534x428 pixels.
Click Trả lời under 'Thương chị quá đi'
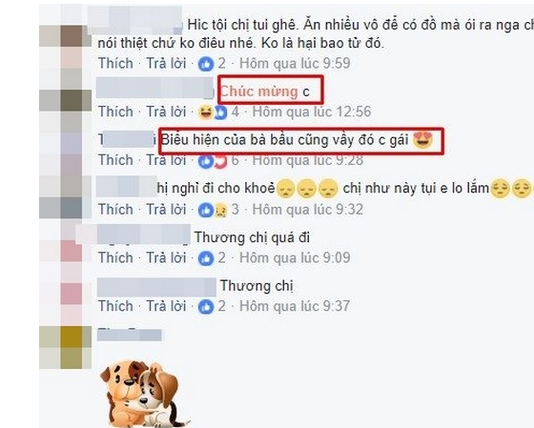point(166,258)
